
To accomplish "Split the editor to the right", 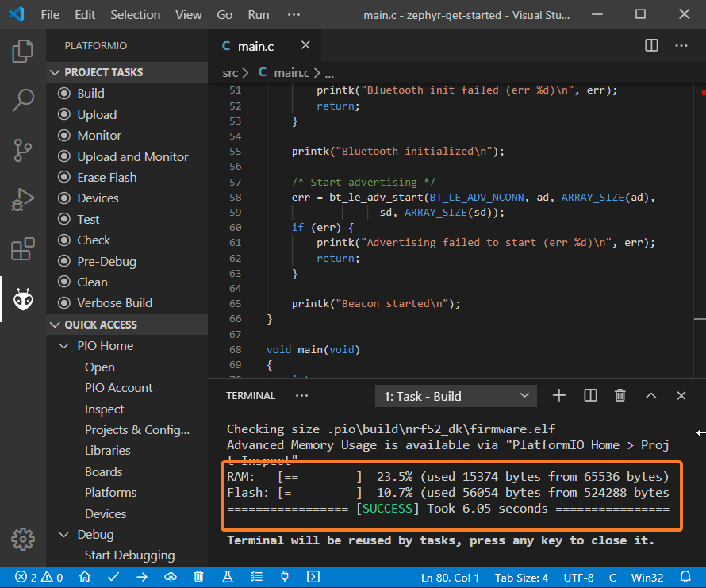I will click(x=651, y=45).
